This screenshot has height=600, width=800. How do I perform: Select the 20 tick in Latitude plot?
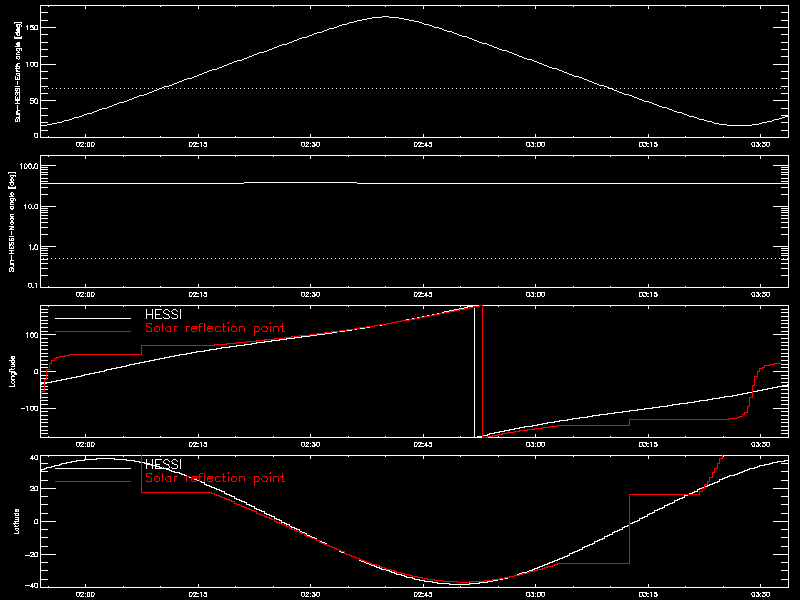(x=34, y=489)
